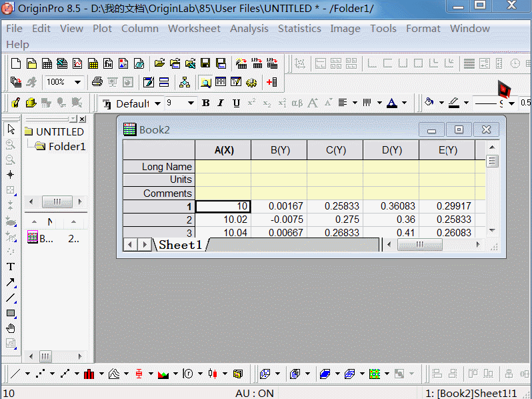Click the Save project floppy icon
Viewport: 532px width, 399px height.
coord(205,64)
